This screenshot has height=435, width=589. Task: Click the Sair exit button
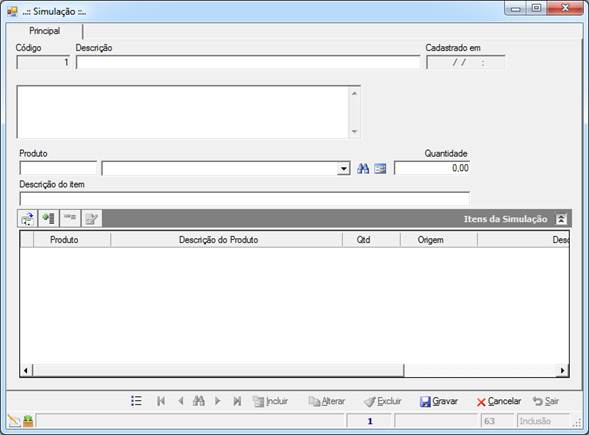[546, 401]
